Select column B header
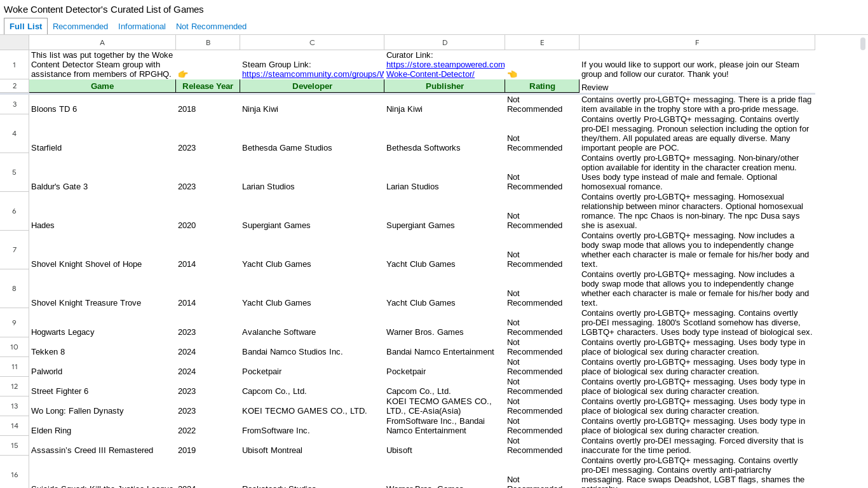This screenshot has width=868, height=488. [208, 43]
